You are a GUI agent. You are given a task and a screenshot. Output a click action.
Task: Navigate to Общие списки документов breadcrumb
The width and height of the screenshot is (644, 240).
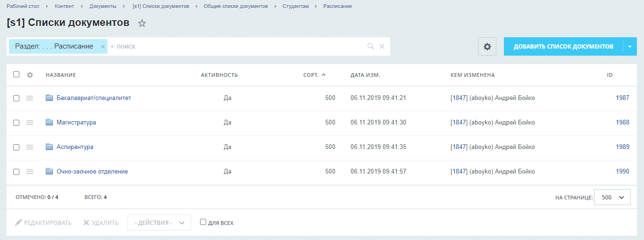tap(235, 6)
